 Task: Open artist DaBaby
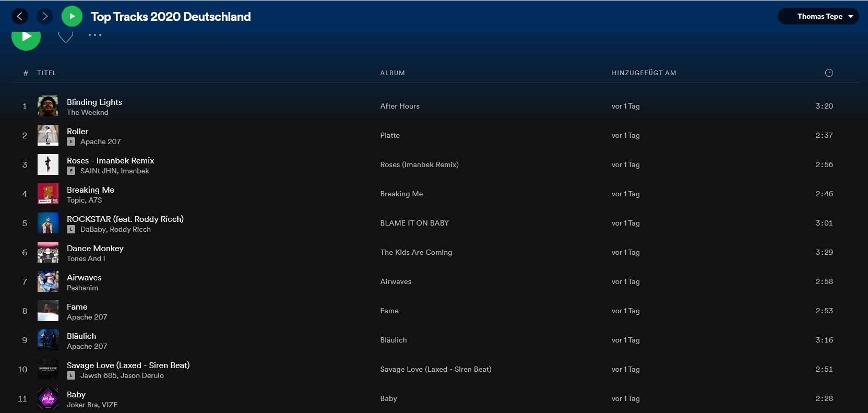[93, 229]
